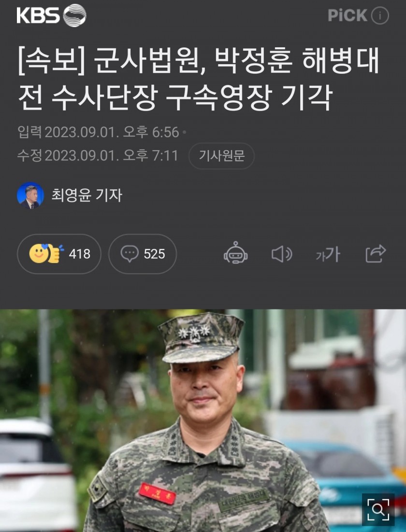Click the reporter's profile photo

pyautogui.click(x=30, y=195)
